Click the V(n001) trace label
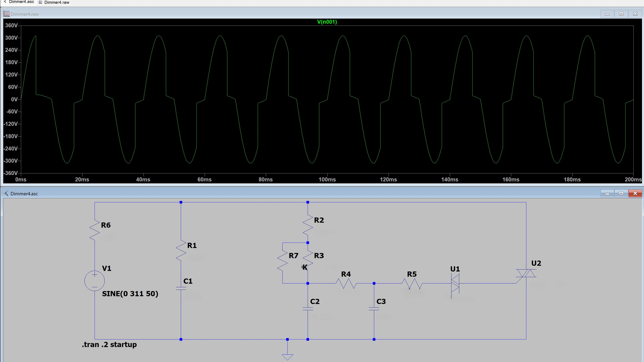Screen dimensions: 644x362 point(327,22)
